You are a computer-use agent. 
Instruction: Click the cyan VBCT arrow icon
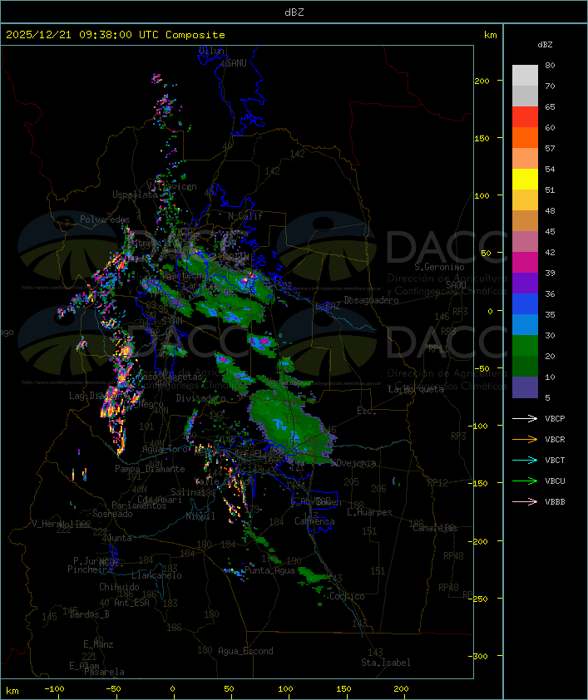(x=525, y=460)
